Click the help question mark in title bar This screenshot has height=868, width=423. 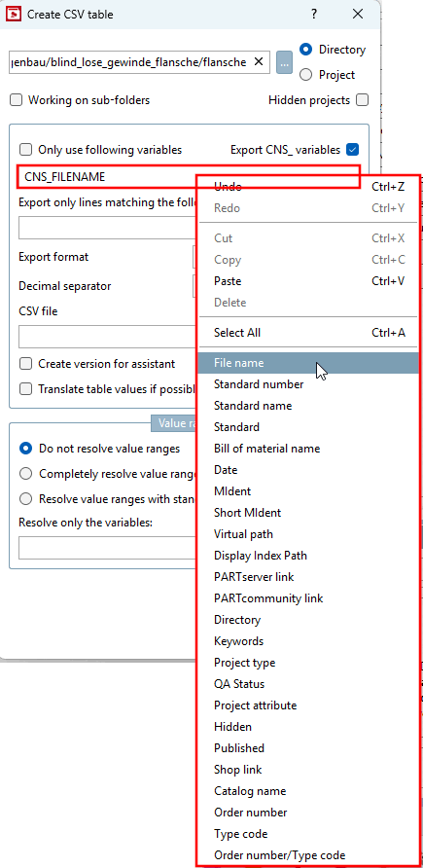313,14
